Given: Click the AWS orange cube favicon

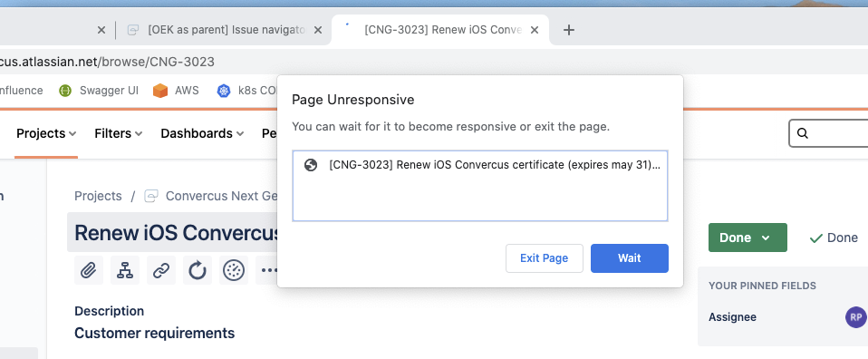Looking at the screenshot, I should pos(160,91).
